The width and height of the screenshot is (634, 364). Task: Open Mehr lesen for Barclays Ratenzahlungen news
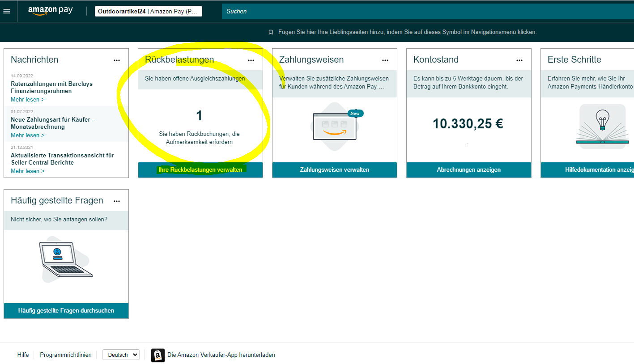(28, 99)
